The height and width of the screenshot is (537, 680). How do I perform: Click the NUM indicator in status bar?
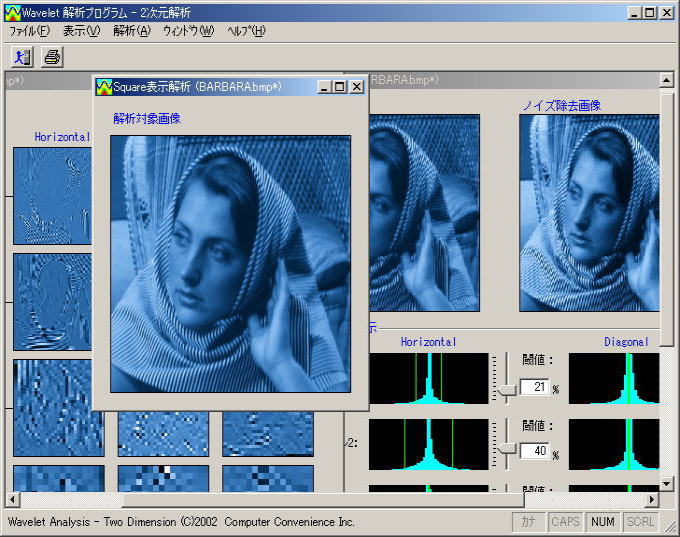(x=602, y=521)
